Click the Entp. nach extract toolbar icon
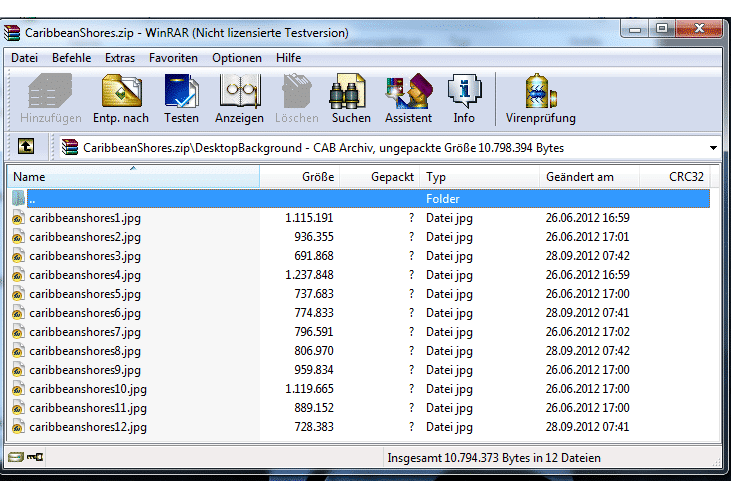 (121, 99)
